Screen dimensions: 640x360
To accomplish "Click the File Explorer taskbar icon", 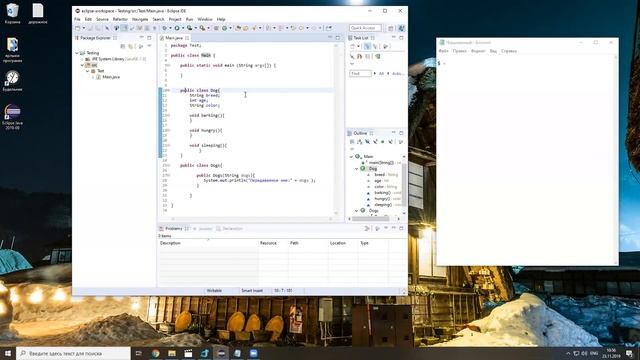I will tap(172, 353).
